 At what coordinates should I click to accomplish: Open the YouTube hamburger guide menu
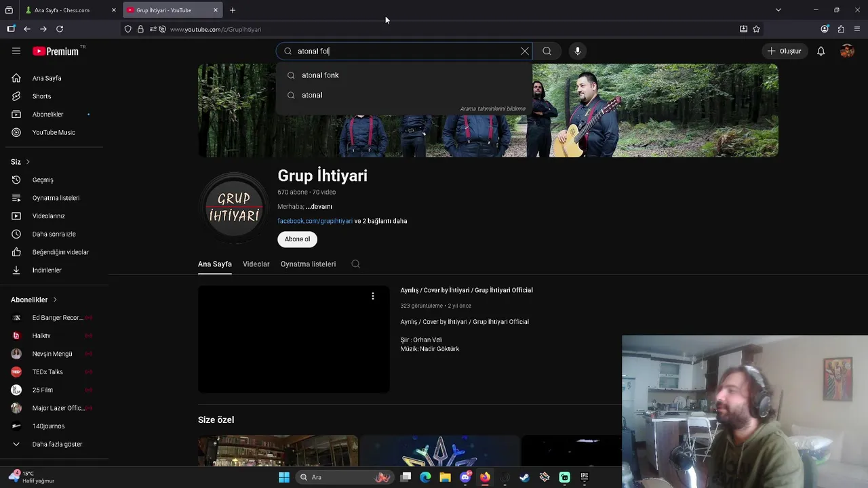pyautogui.click(x=16, y=51)
